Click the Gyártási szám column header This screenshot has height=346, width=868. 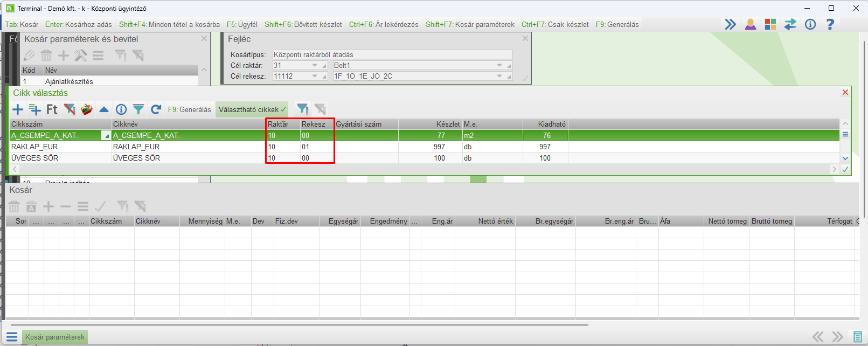[x=366, y=124]
